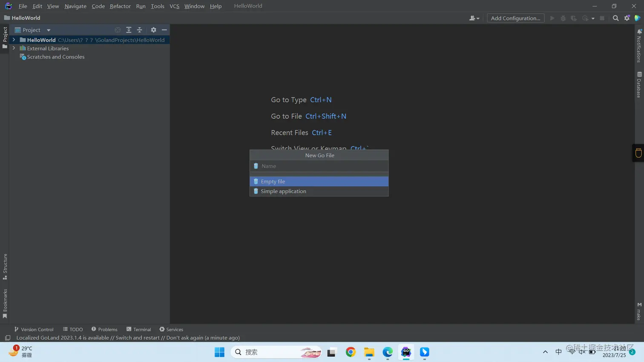This screenshot has height=362, width=644.
Task: Click the Collapse All icon in Project panel
Action: point(140,30)
